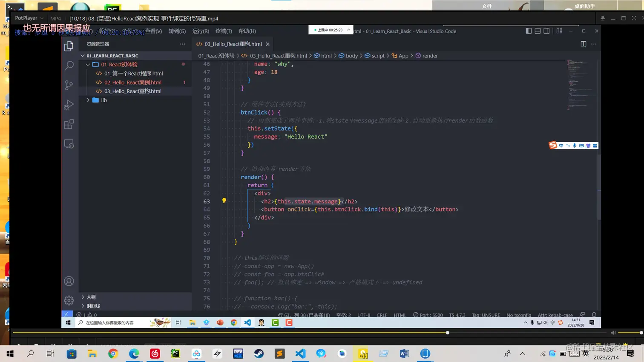Adjust the PotPlayer volume slider
This screenshot has width=644, height=362.
tap(630, 333)
